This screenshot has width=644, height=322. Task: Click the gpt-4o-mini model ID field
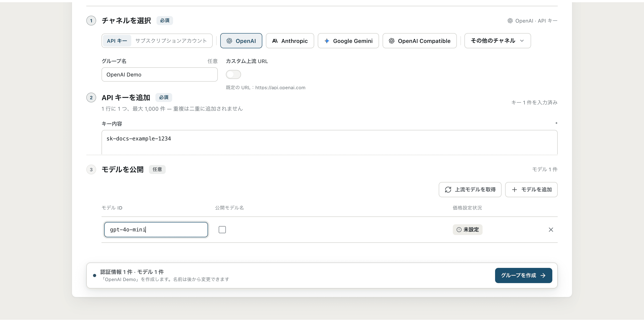156,229
